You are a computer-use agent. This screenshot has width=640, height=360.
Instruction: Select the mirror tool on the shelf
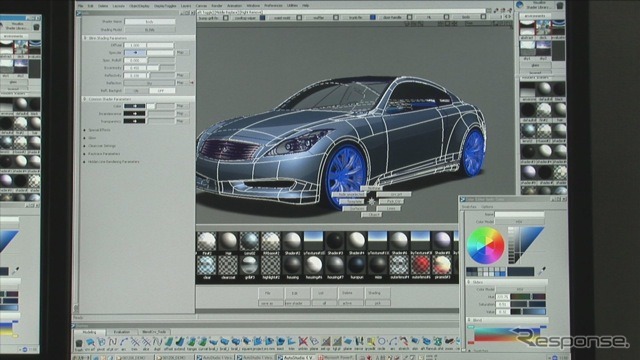pos(358,342)
